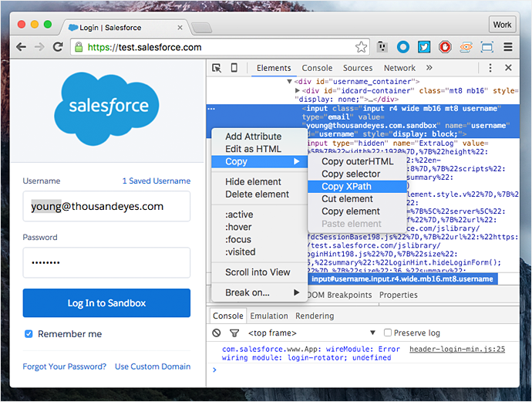Expand the idcard-container div node
Image resolution: width=532 pixels, height=402 pixels.
pyautogui.click(x=298, y=90)
